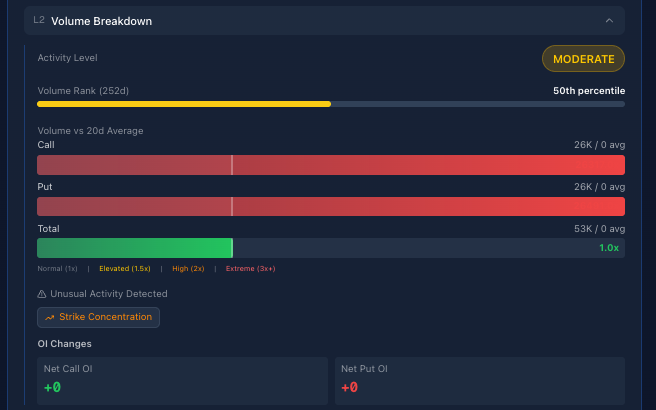Open the Net Put OI card

click(479, 378)
